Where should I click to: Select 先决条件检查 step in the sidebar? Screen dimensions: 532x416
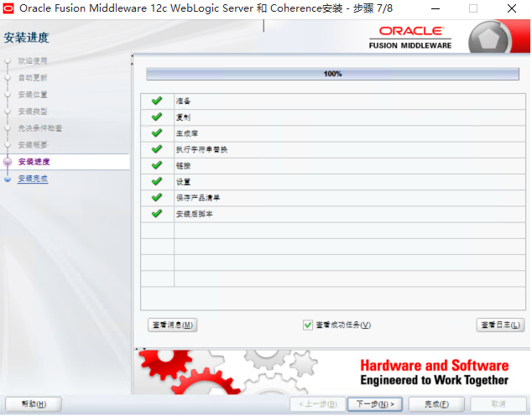(x=40, y=128)
